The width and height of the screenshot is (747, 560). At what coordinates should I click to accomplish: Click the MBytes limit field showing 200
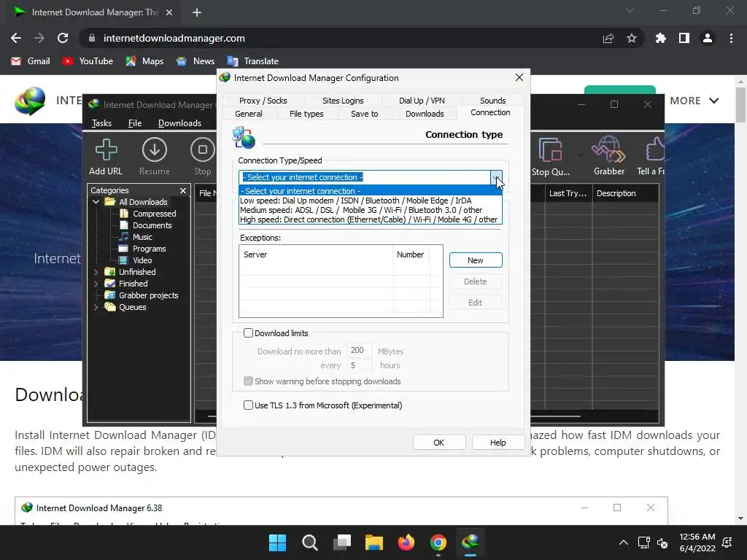coord(359,351)
